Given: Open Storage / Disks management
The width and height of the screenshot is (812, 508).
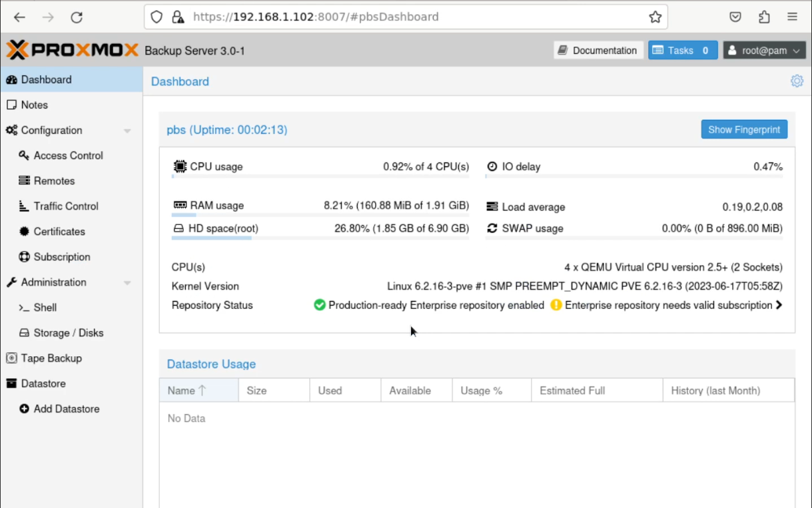Looking at the screenshot, I should pyautogui.click(x=68, y=332).
